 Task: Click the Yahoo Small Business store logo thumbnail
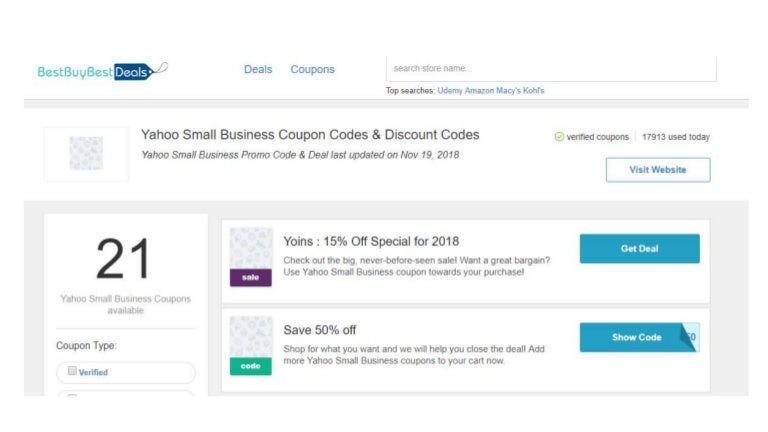86,154
